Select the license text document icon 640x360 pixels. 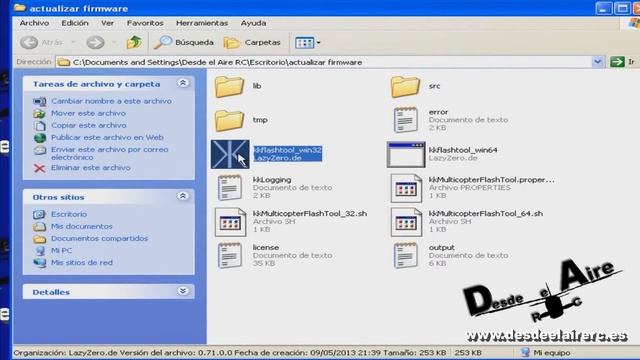230,256
